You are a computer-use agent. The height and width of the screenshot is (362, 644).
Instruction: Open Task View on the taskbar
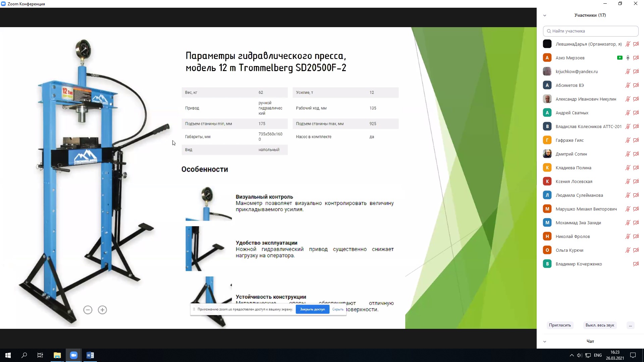click(40, 355)
